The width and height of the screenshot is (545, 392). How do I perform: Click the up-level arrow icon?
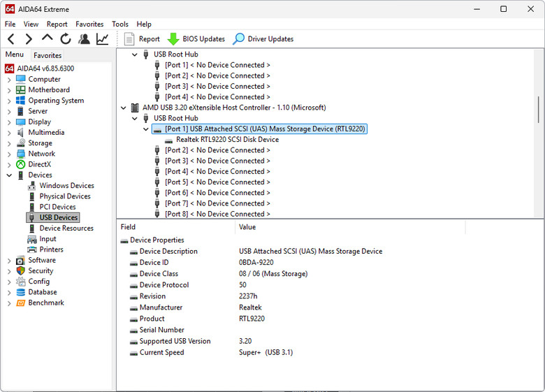[48, 38]
